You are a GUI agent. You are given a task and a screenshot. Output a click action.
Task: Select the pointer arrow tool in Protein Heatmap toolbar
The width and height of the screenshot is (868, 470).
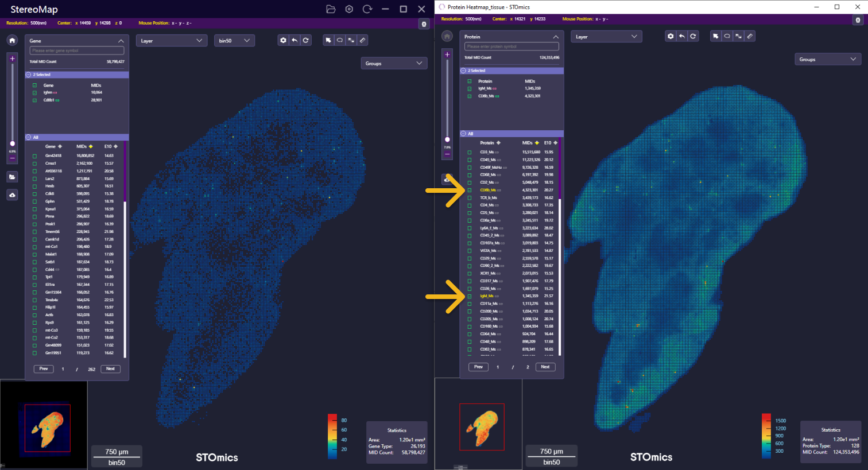tap(716, 36)
